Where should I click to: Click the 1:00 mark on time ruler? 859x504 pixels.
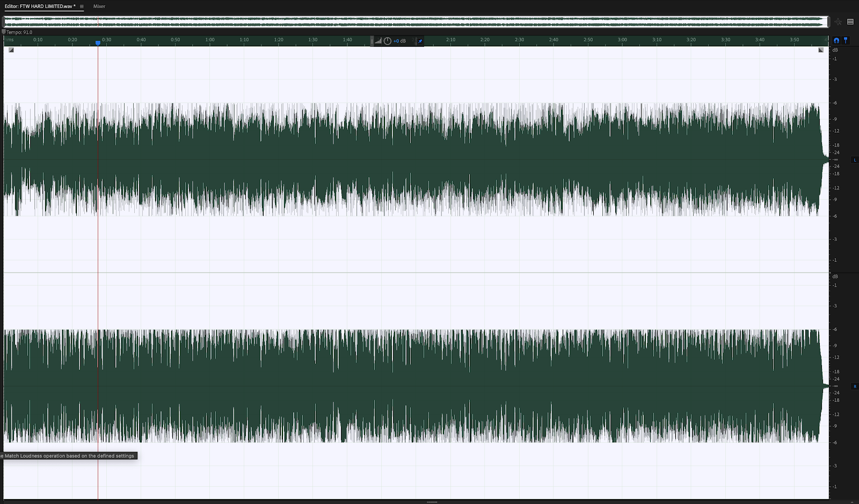pos(210,40)
